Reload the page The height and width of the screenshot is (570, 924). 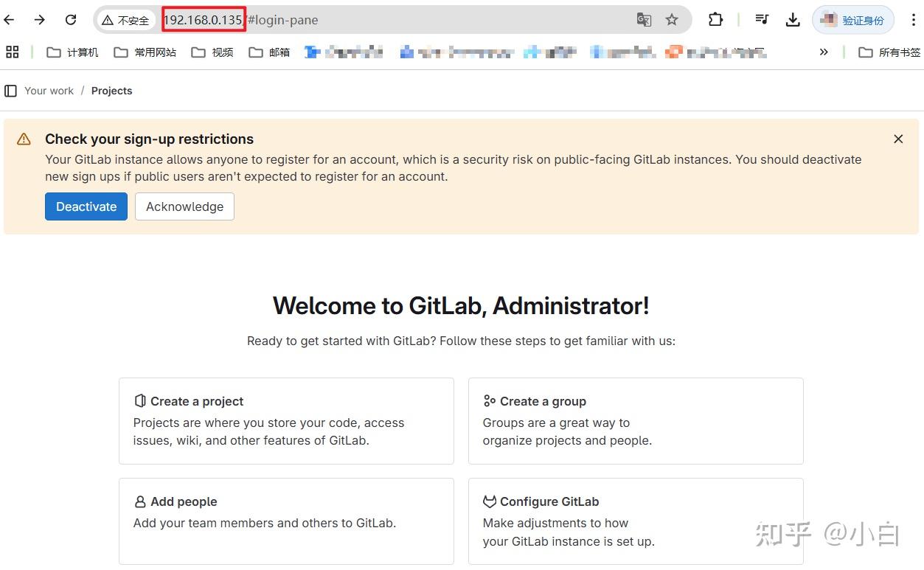tap(70, 20)
